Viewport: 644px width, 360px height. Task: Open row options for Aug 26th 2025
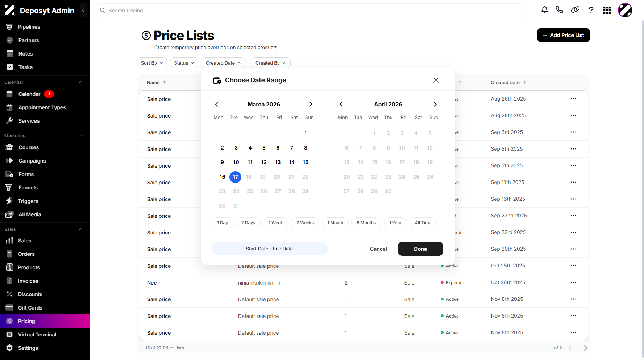(573, 99)
